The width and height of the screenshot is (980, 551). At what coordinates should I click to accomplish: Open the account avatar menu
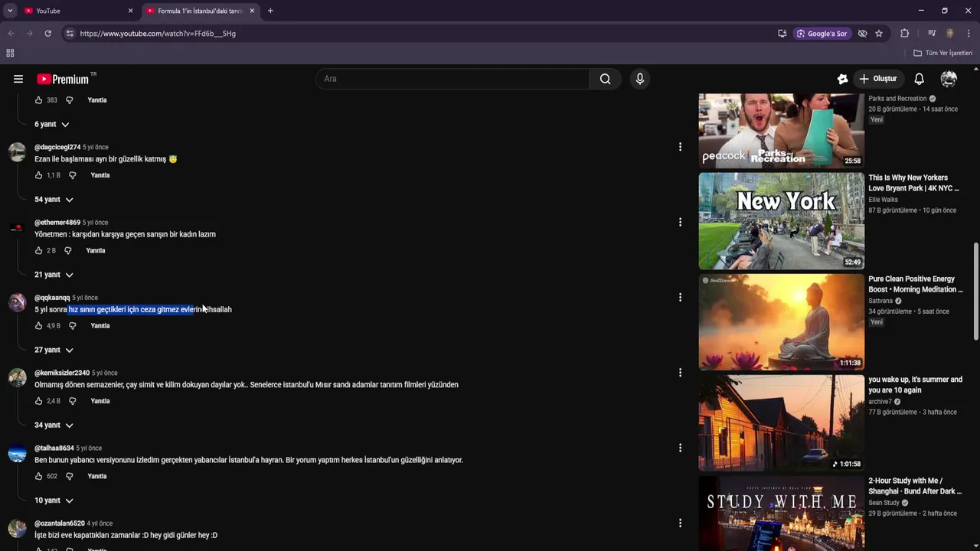coord(949,79)
